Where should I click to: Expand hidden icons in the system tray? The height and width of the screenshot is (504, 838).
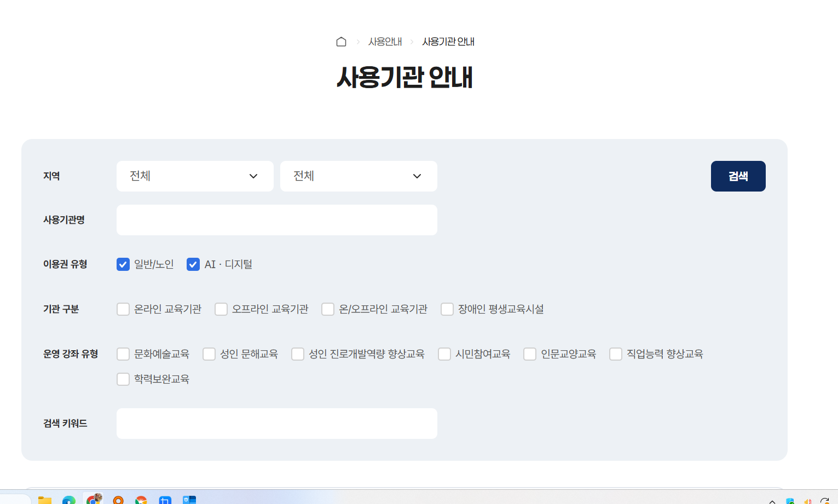click(772, 501)
